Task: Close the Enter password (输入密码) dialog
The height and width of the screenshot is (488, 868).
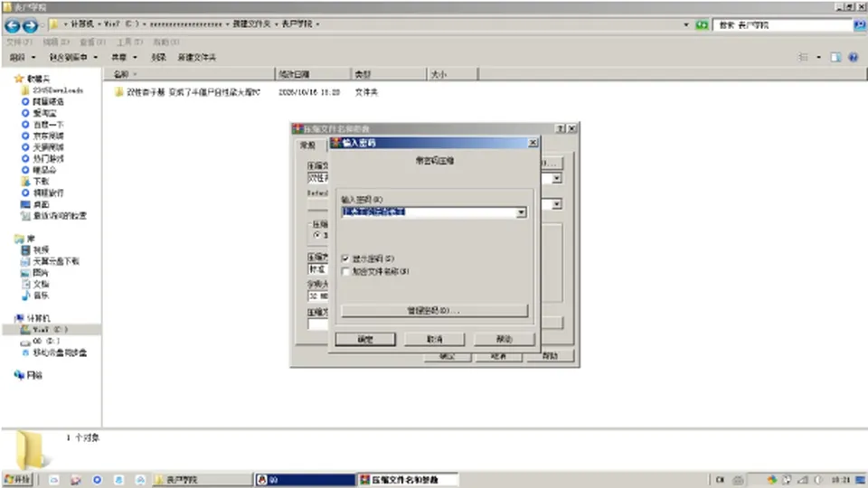Action: pyautogui.click(x=533, y=143)
